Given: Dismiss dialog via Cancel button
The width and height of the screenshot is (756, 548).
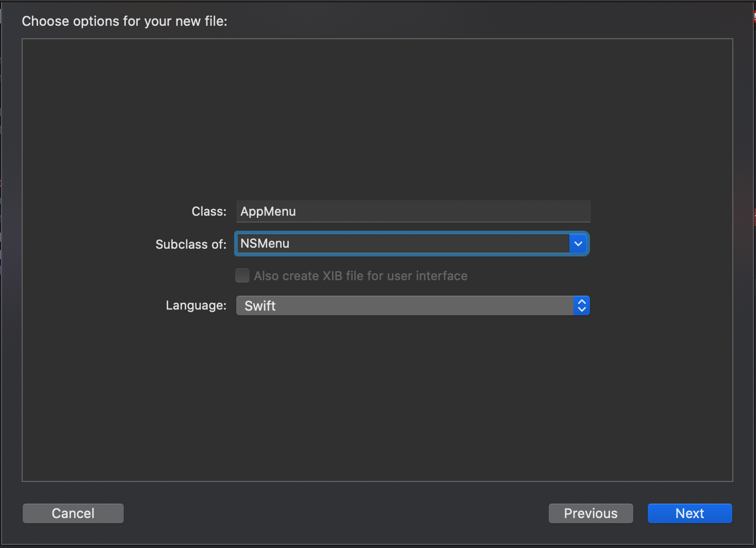Looking at the screenshot, I should click(x=73, y=513).
